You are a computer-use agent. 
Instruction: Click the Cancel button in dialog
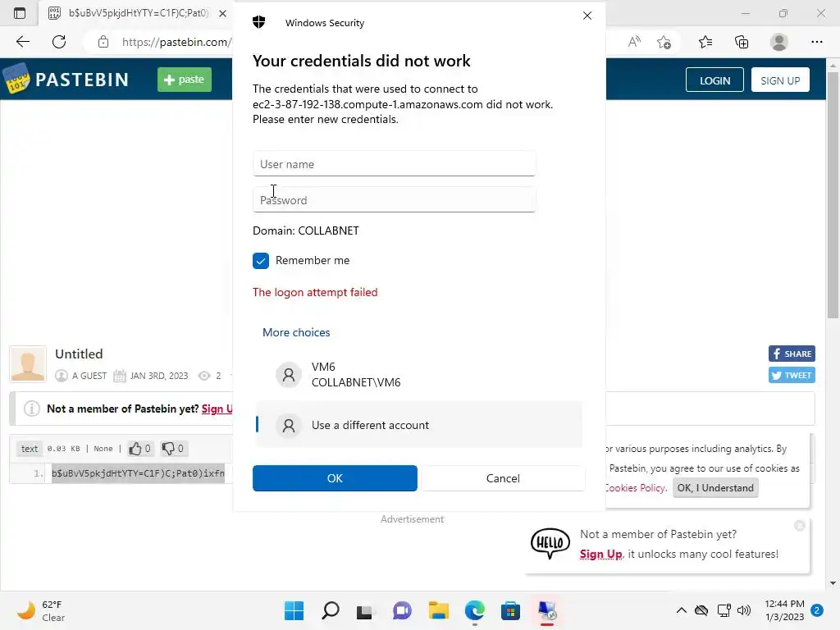pyautogui.click(x=503, y=478)
